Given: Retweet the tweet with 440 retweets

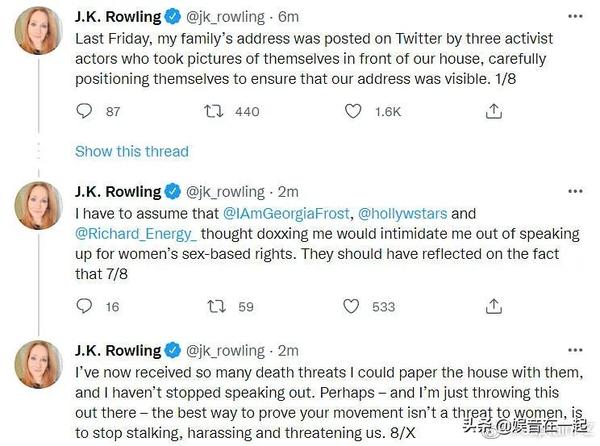Looking at the screenshot, I should point(213,112).
